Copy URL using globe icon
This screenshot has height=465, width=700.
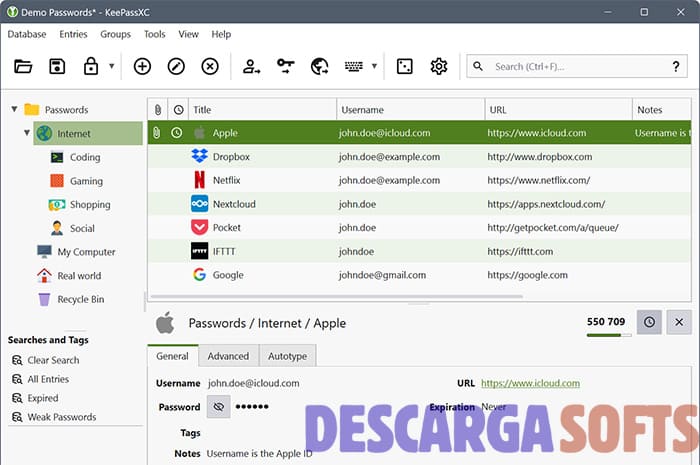click(x=320, y=66)
